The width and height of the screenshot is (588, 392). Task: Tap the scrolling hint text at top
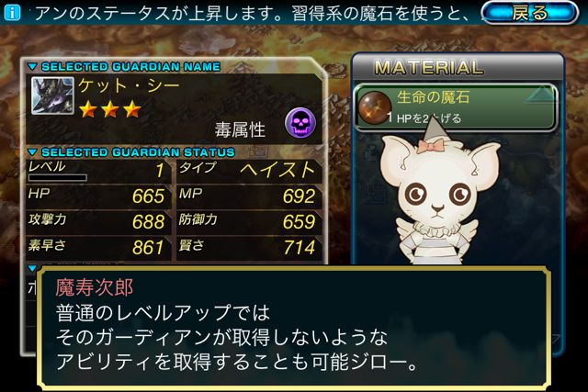point(254,13)
